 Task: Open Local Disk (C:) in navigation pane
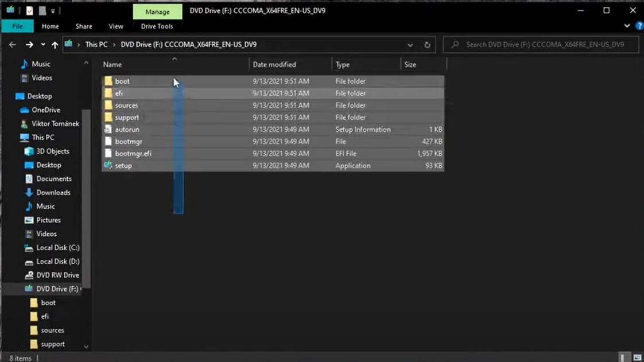click(57, 247)
